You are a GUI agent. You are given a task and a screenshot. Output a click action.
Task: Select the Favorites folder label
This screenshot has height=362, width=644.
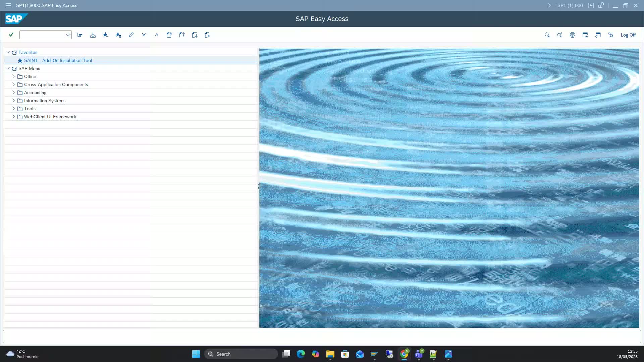(x=28, y=52)
